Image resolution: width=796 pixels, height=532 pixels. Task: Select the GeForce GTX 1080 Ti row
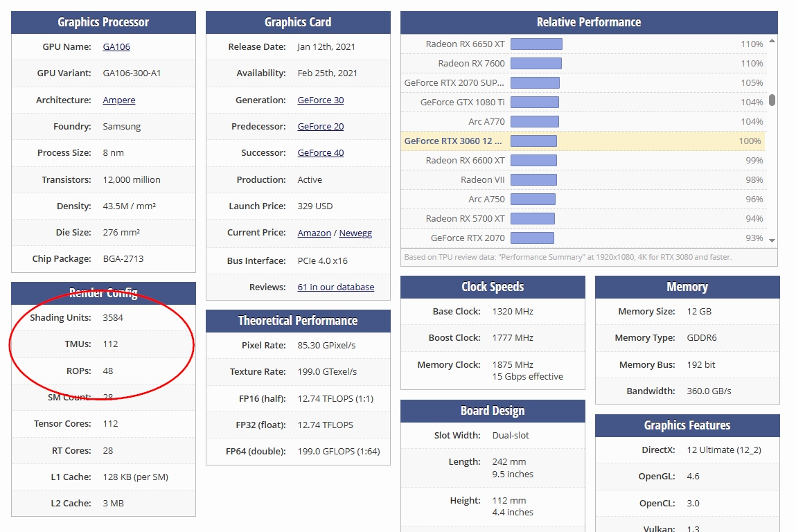(x=583, y=102)
